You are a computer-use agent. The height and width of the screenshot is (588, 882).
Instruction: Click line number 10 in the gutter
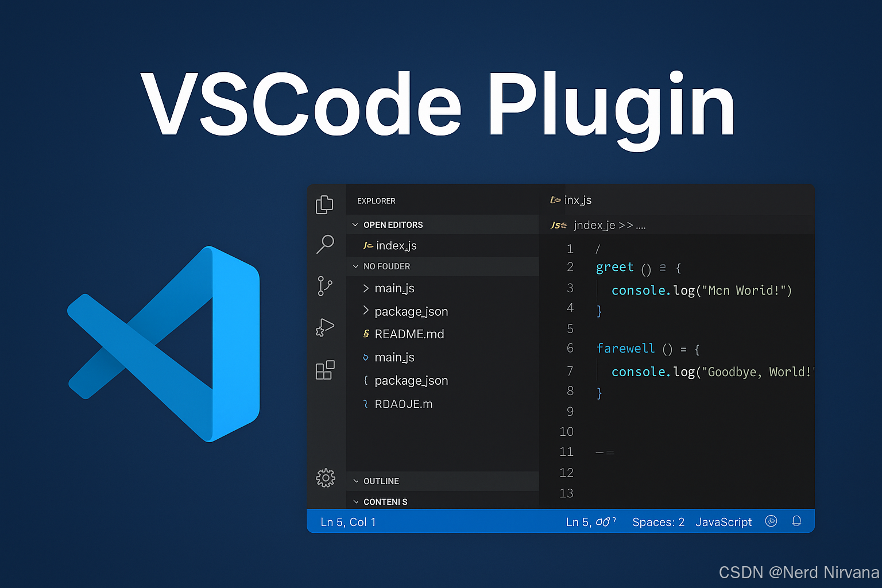567,431
